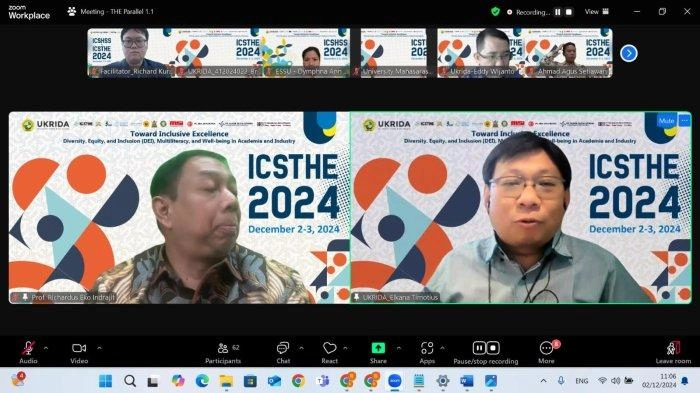
Task: Open the three-dots menu on Elkana's video
Action: [x=684, y=121]
